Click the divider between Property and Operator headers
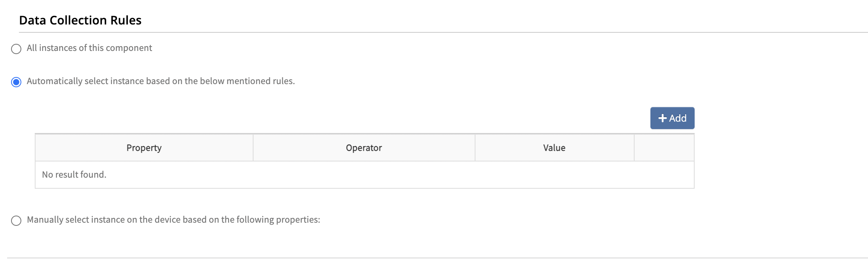 coord(253,148)
